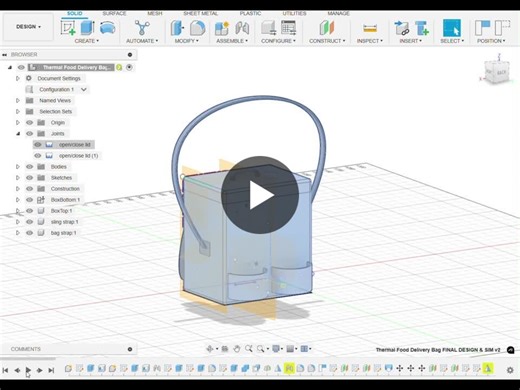
Task: Play the video with the center play button
Action: click(x=260, y=195)
